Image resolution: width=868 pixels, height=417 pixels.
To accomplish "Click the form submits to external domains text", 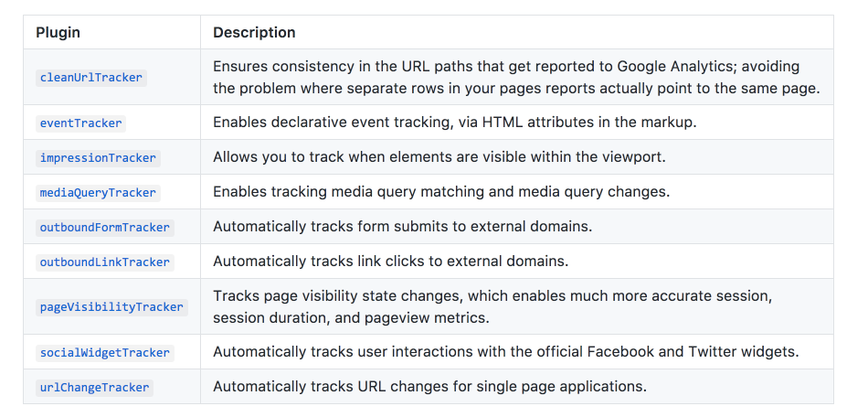I will (402, 227).
